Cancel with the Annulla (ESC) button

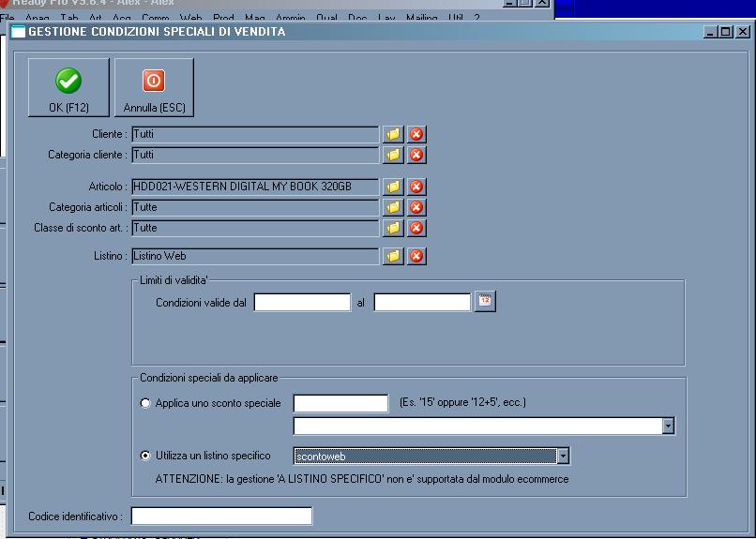(154, 88)
